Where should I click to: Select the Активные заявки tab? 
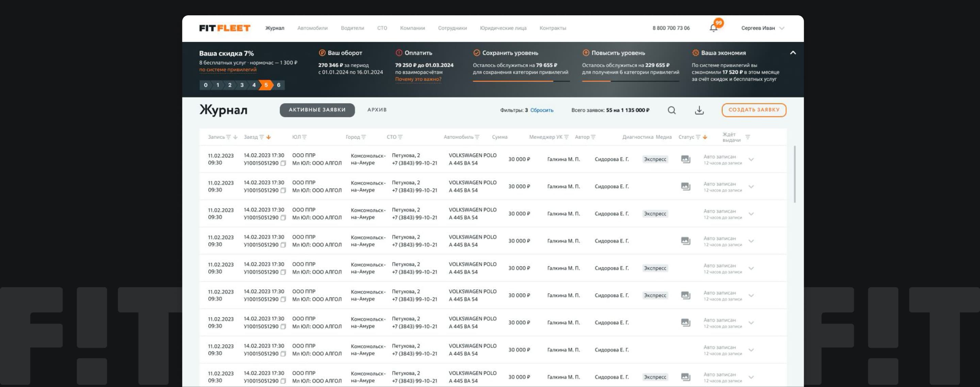click(317, 110)
